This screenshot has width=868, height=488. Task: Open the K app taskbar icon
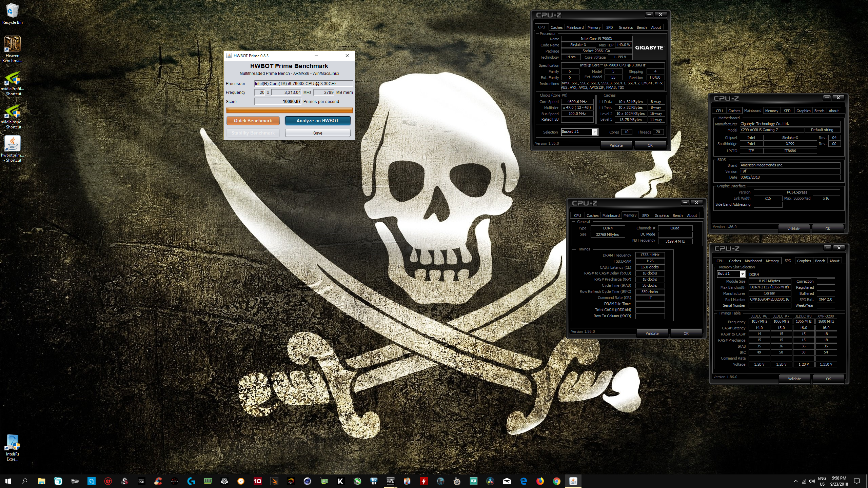pyautogui.click(x=340, y=481)
